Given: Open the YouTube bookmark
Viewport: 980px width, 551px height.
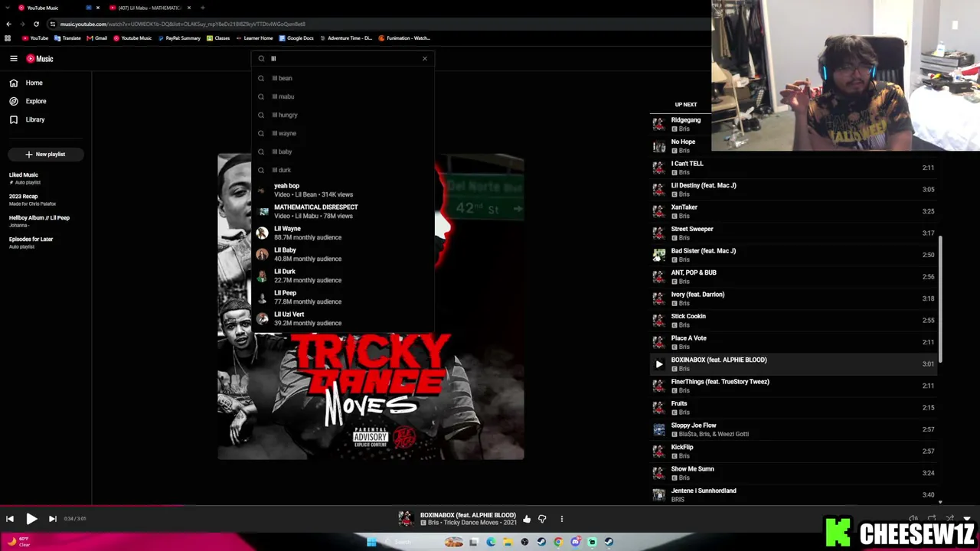Looking at the screenshot, I should [x=34, y=38].
